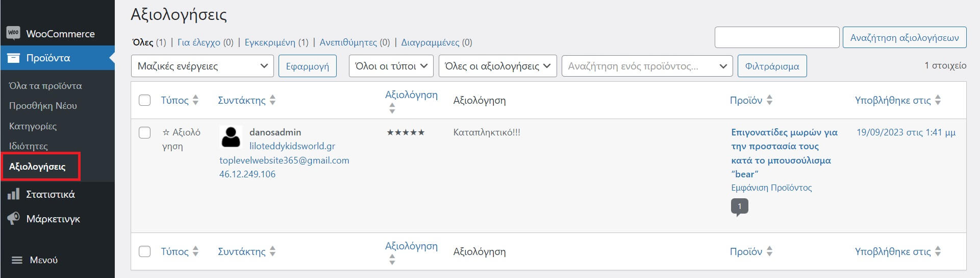980x278 pixels.
Task: Click the Μενού hamburger collapse icon
Action: point(17,260)
